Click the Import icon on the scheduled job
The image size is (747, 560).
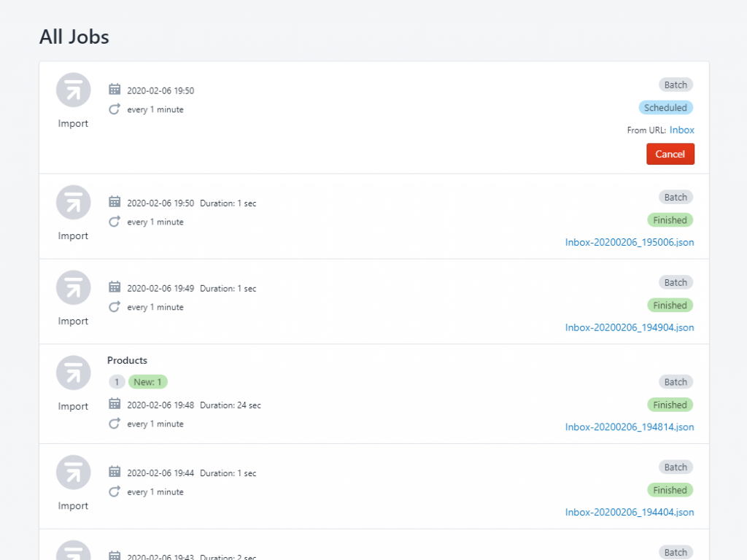(73, 89)
